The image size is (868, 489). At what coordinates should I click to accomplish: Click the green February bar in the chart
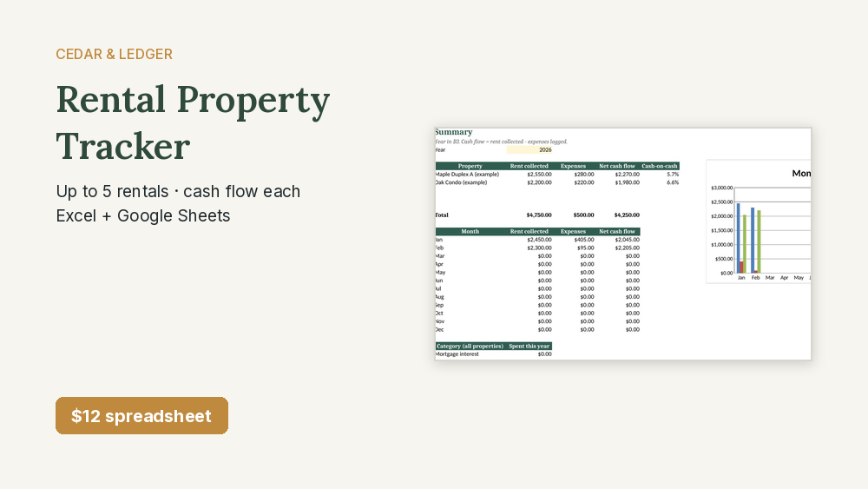click(759, 241)
